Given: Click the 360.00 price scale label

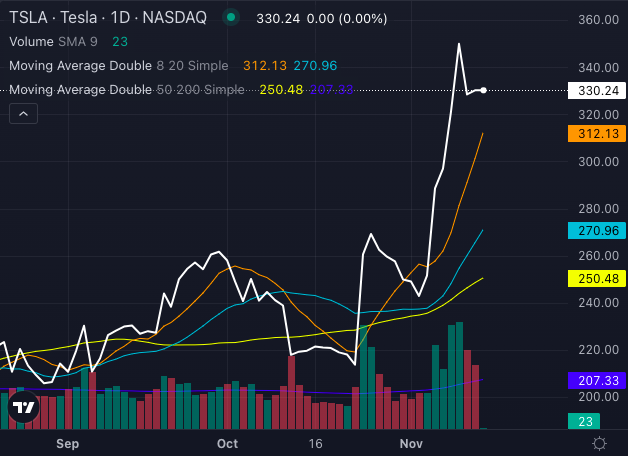Looking at the screenshot, I should tap(595, 20).
